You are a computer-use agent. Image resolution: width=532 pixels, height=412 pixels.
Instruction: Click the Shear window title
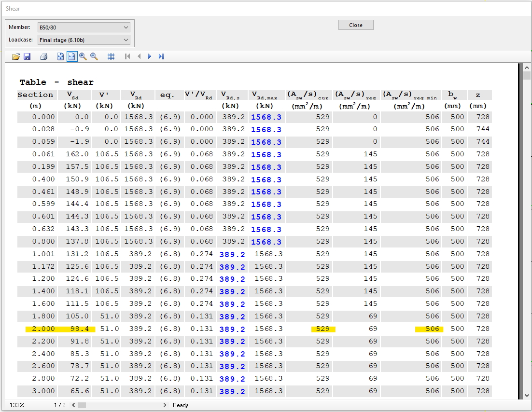13,9
